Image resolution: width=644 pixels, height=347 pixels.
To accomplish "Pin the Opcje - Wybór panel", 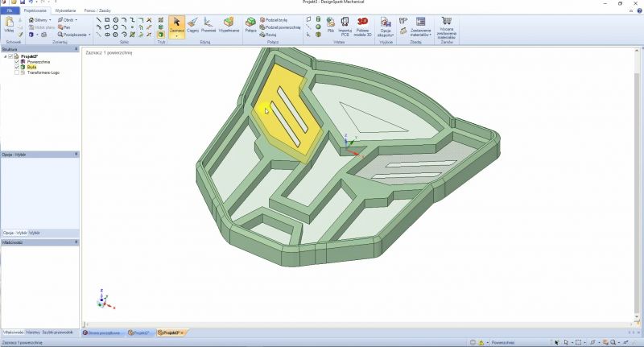I will coord(76,155).
